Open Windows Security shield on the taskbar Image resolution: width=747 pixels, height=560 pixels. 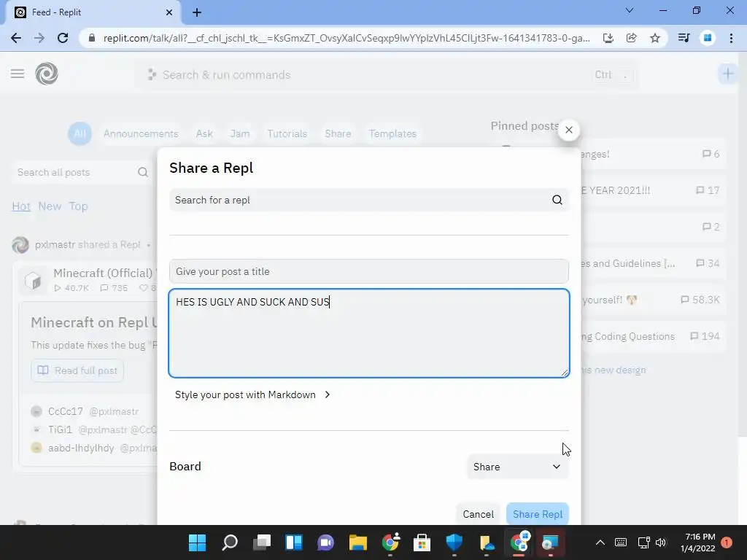(x=454, y=542)
